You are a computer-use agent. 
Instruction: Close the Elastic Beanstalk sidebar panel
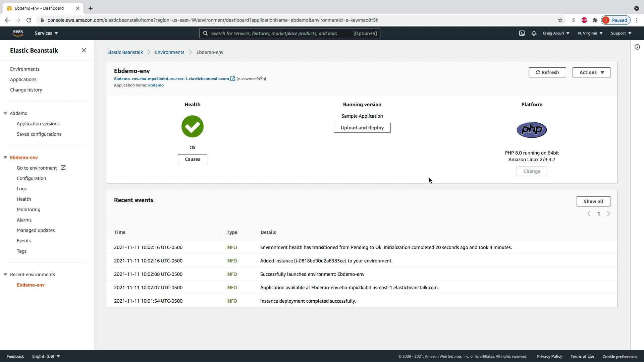point(84,50)
